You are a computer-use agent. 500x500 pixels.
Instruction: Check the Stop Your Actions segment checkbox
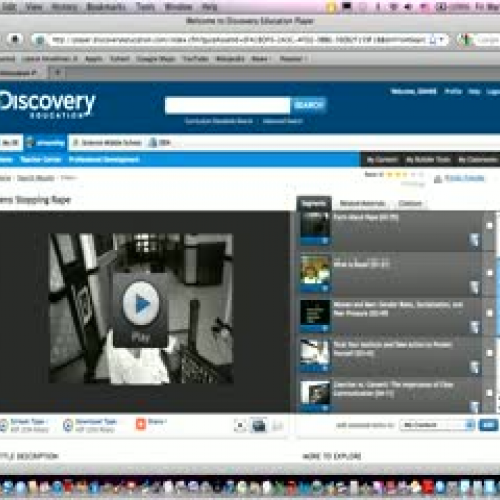(489, 353)
